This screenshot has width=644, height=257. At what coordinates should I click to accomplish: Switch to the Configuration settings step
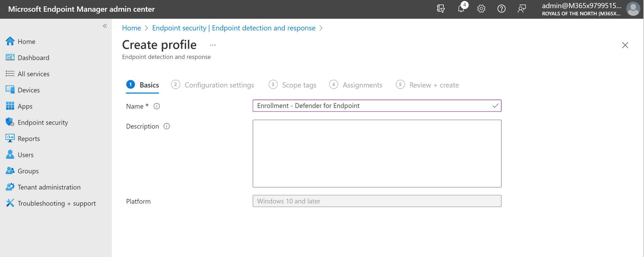pos(219,85)
